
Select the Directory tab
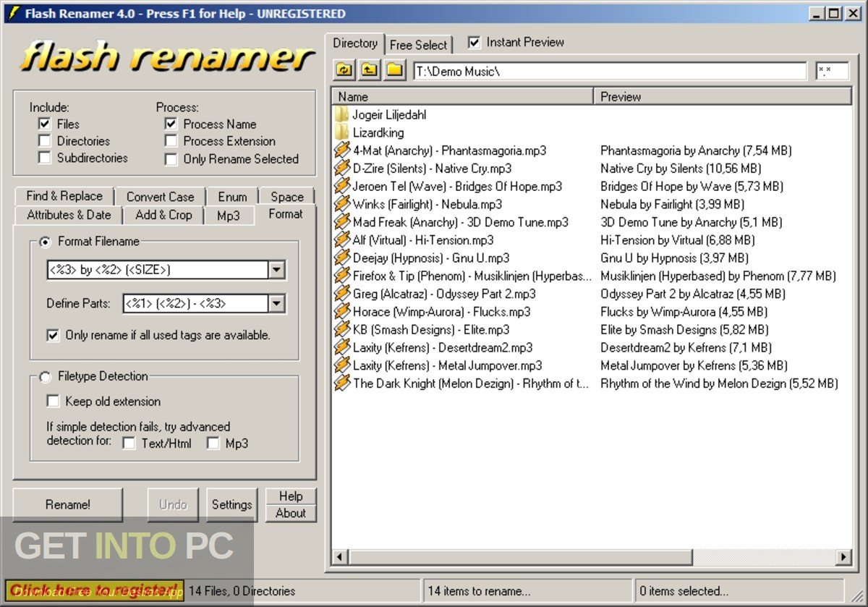[354, 43]
